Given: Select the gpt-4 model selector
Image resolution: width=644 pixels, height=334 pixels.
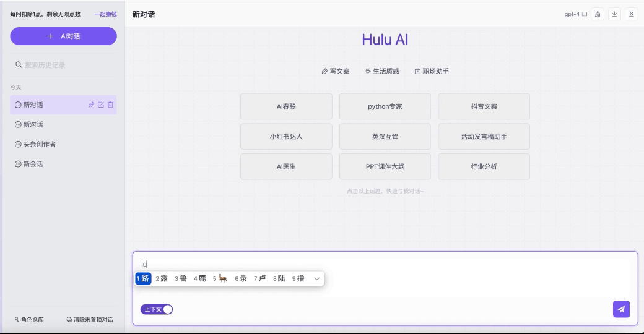Looking at the screenshot, I should click(575, 14).
